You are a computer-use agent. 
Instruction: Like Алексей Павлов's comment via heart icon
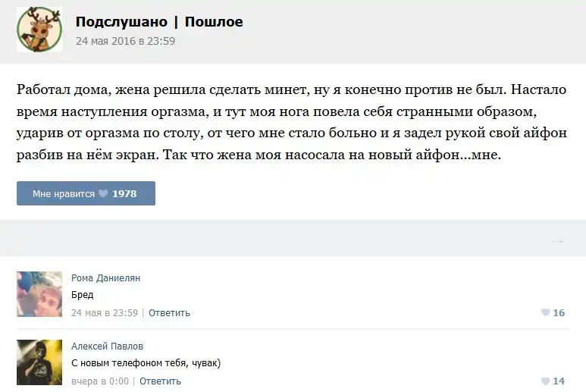click(x=544, y=381)
